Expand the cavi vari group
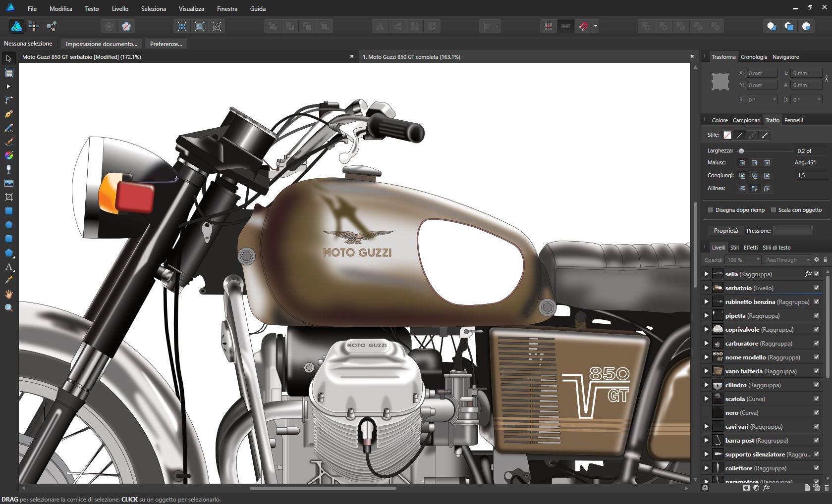This screenshot has width=832, height=504. [x=707, y=426]
